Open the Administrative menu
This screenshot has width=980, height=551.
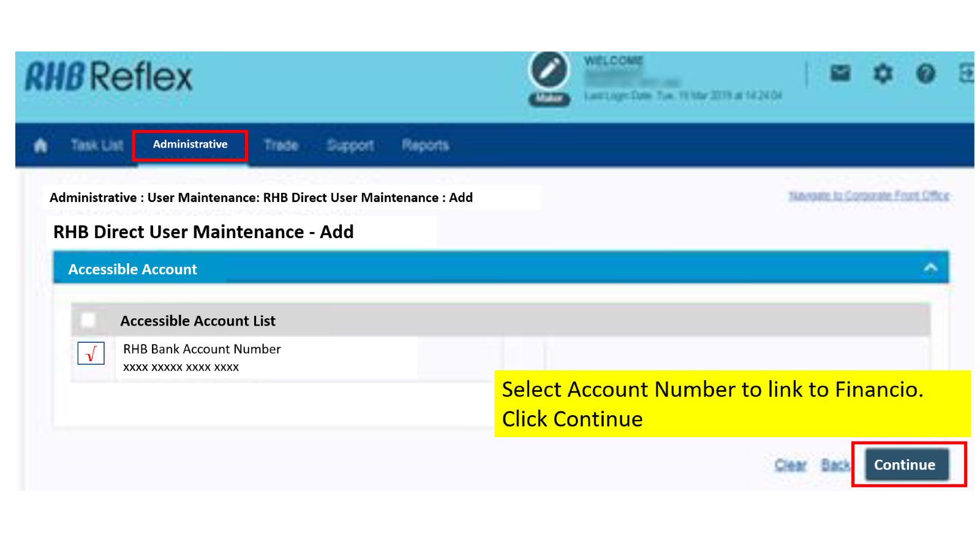[x=190, y=145]
